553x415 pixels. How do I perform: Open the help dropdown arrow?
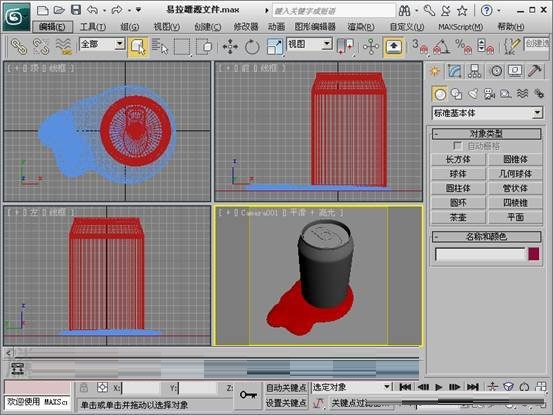coord(499,11)
